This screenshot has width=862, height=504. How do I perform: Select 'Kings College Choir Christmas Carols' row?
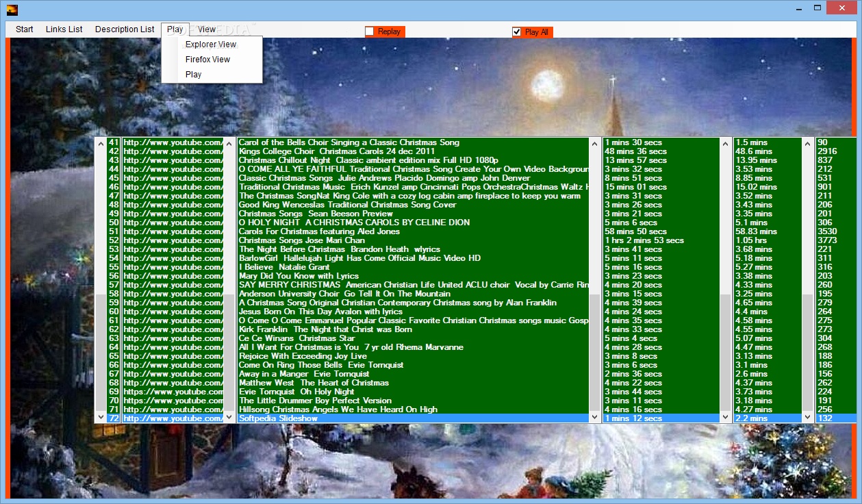(x=413, y=151)
